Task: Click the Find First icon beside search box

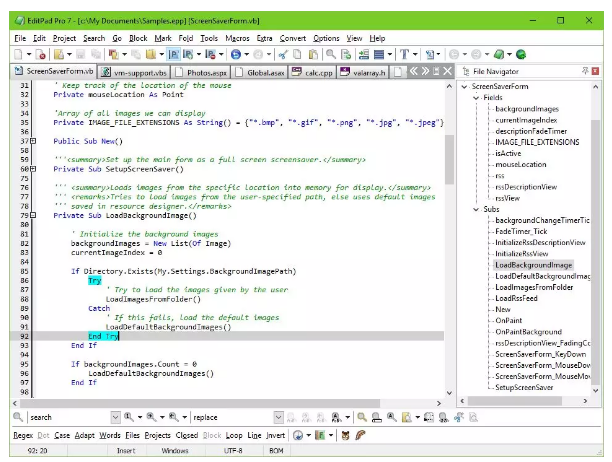Action: click(128, 417)
